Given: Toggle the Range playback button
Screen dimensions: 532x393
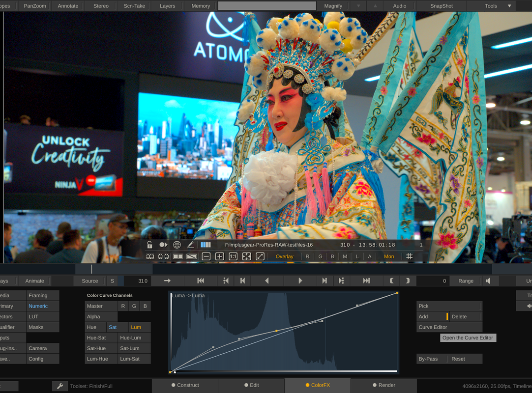Looking at the screenshot, I should [466, 281].
